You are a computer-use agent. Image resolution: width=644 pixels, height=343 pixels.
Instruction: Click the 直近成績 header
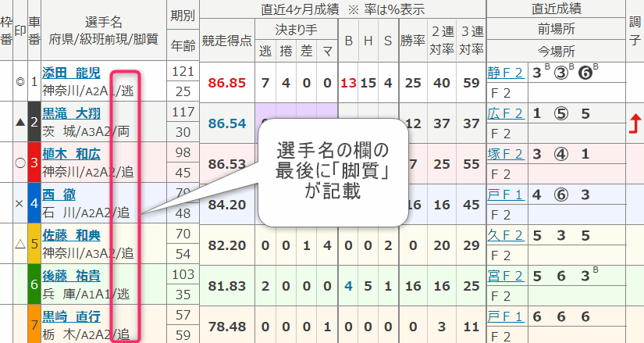click(x=556, y=9)
